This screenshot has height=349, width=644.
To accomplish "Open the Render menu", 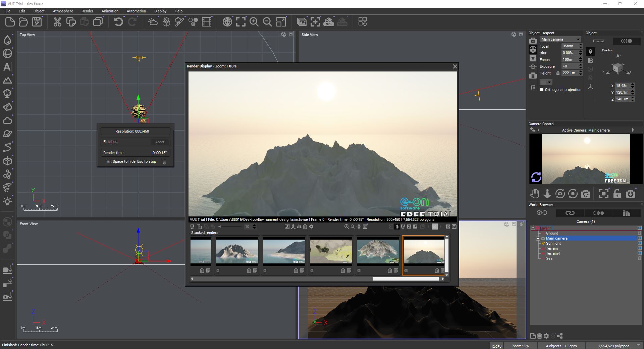I will coord(87,11).
